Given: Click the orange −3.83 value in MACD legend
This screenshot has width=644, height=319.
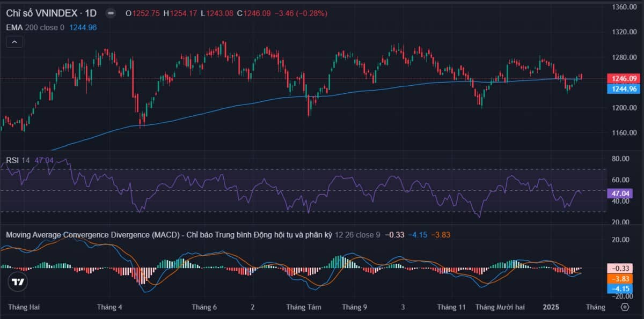Looking at the screenshot, I should 441,235.
